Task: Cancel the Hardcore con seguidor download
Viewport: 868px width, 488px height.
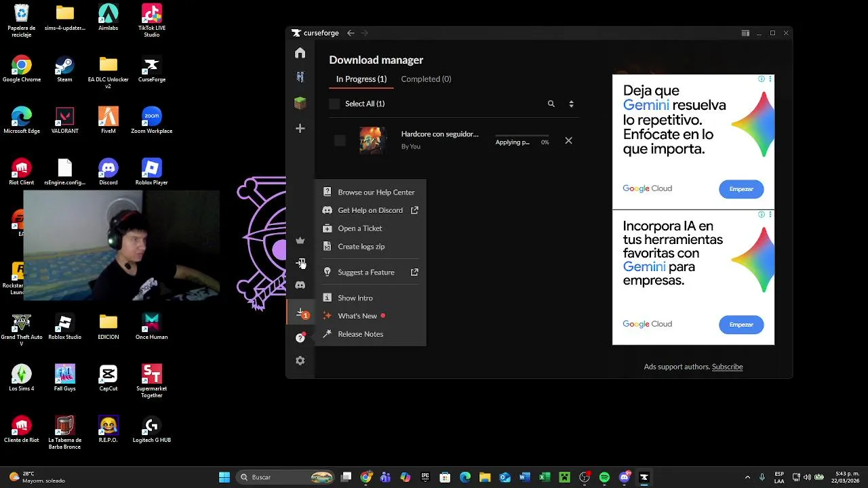Action: click(568, 141)
